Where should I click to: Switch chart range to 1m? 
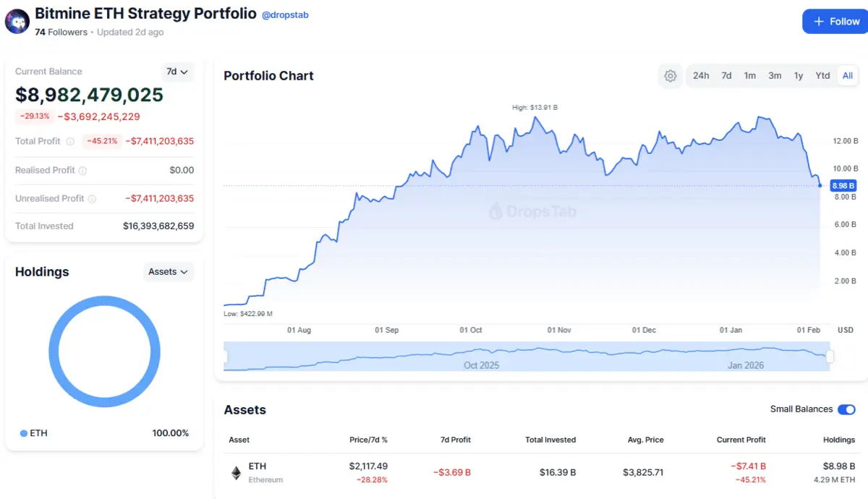click(x=750, y=76)
